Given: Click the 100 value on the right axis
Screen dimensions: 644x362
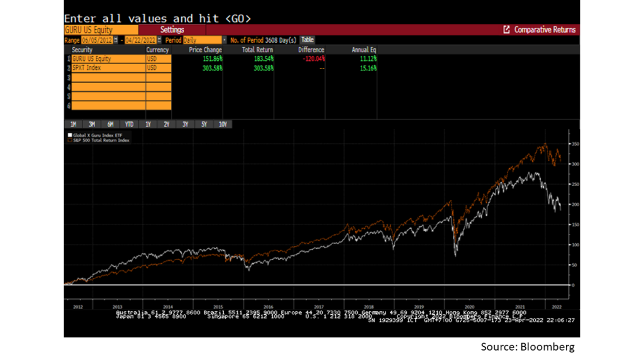Looking at the screenshot, I should 575,245.
